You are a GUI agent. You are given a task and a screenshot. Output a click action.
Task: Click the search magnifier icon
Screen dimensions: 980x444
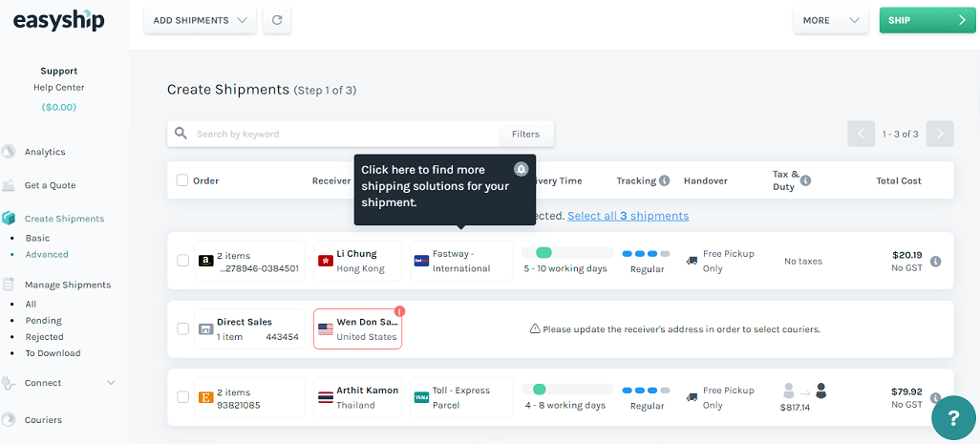(x=181, y=134)
